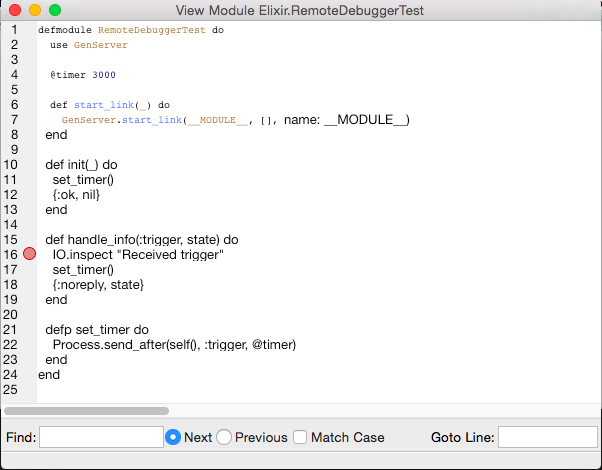Click line number 22 in the gutter
Screen dimensions: 602x470
point(12,345)
